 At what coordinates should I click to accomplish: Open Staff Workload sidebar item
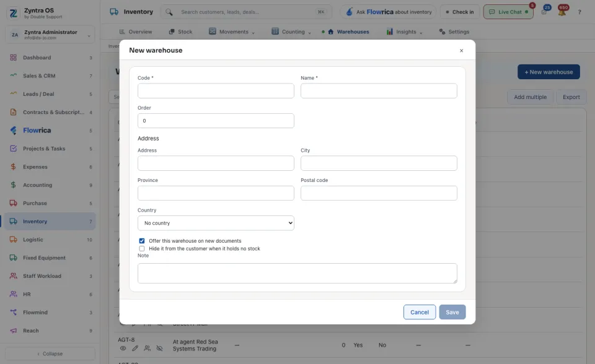pyautogui.click(x=50, y=276)
